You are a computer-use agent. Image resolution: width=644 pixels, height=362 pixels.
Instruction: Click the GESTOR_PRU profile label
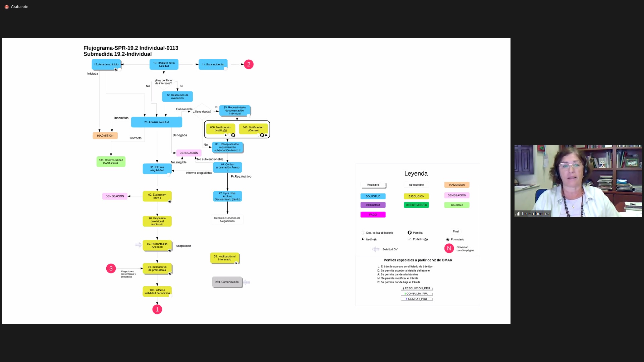click(417, 299)
